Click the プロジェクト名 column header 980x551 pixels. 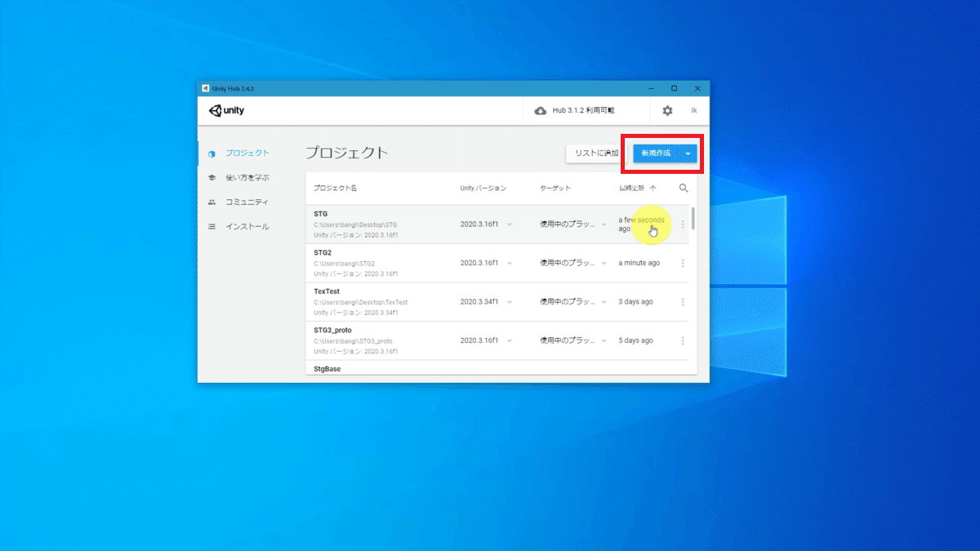tap(335, 188)
